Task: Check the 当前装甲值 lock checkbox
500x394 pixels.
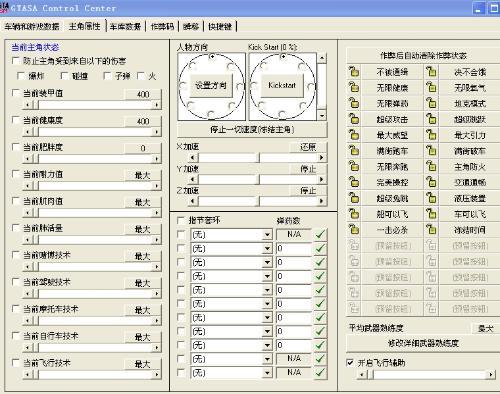Action: (15, 93)
